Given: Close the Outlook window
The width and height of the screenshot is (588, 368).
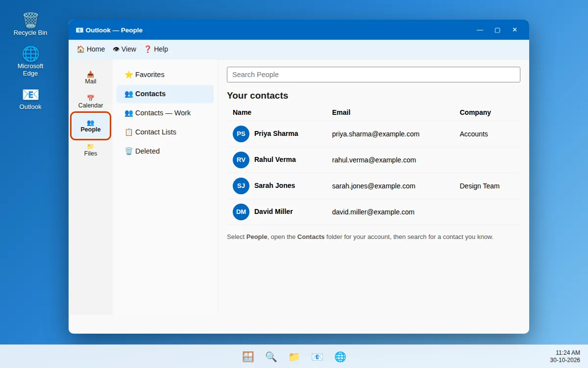Looking at the screenshot, I should tap(514, 30).
